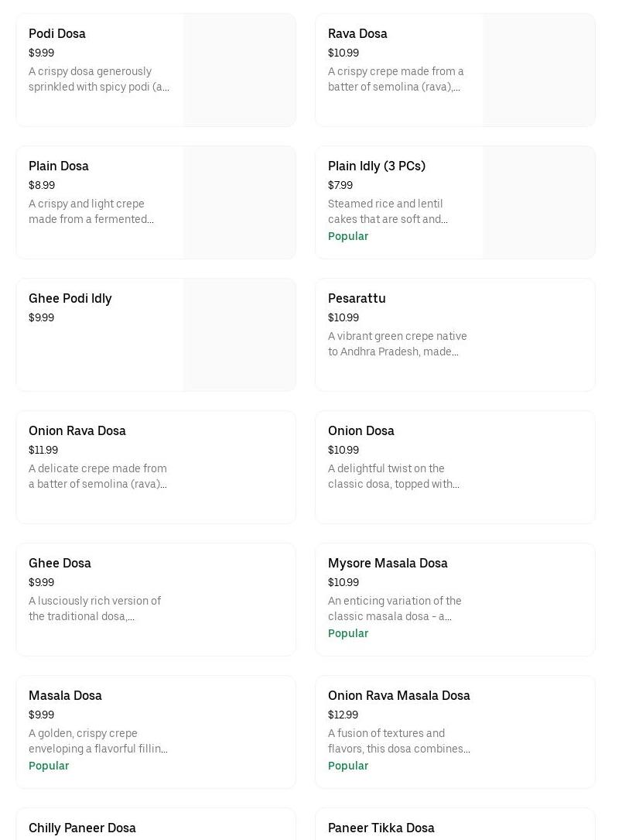Choose the Ghee Podi Idly item
The image size is (622, 840).
(x=70, y=298)
